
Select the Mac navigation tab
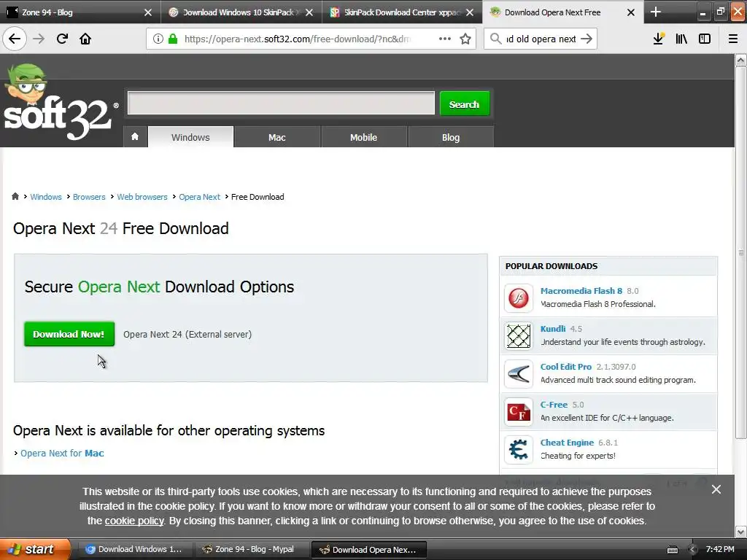coord(276,137)
